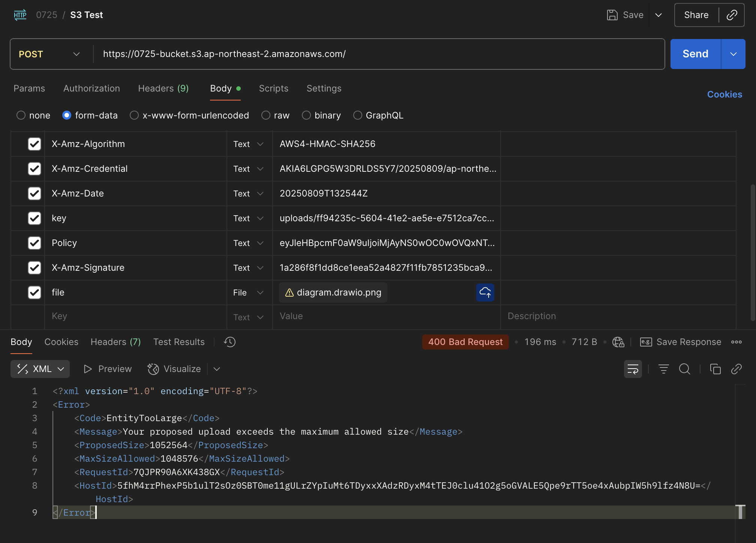Screen dimensions: 756x543
Task: Disable the Policy form field checkbox
Action: 34,243
